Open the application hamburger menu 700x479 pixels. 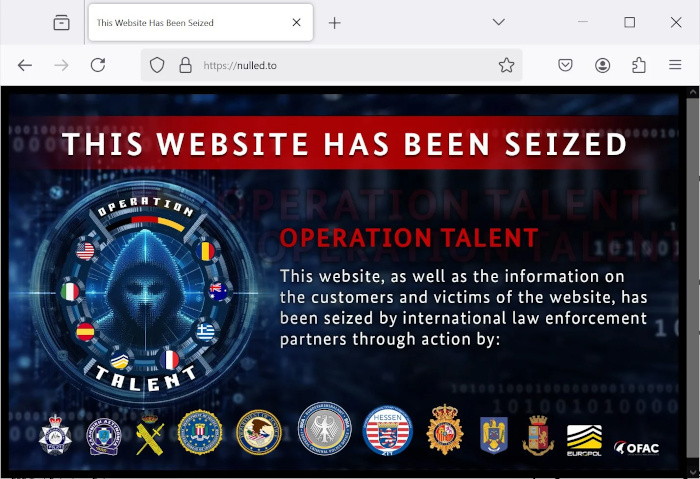click(675, 65)
